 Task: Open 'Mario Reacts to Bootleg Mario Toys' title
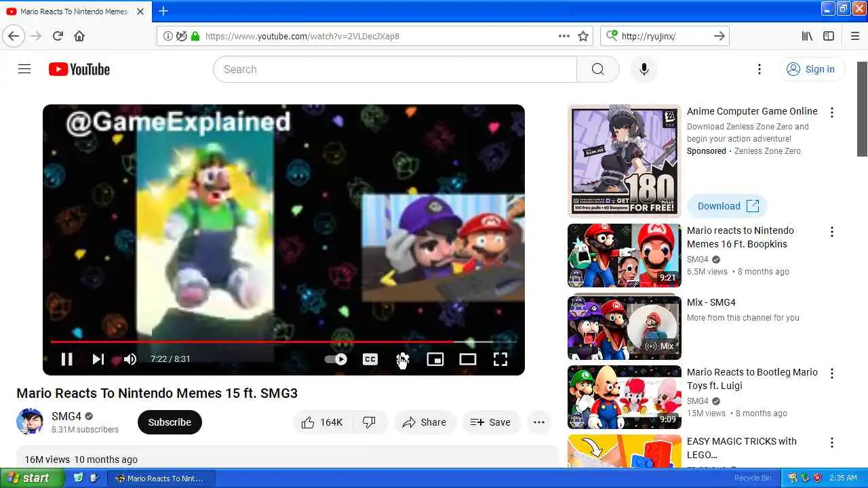click(752, 379)
